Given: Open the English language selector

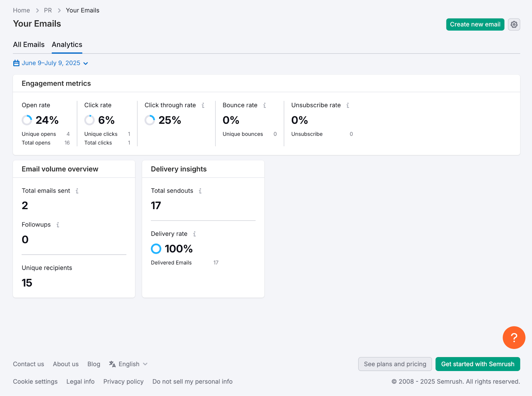Looking at the screenshot, I should (128, 364).
